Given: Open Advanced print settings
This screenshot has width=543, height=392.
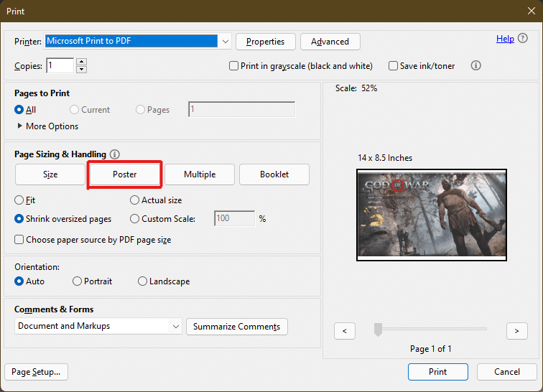Looking at the screenshot, I should point(330,42).
